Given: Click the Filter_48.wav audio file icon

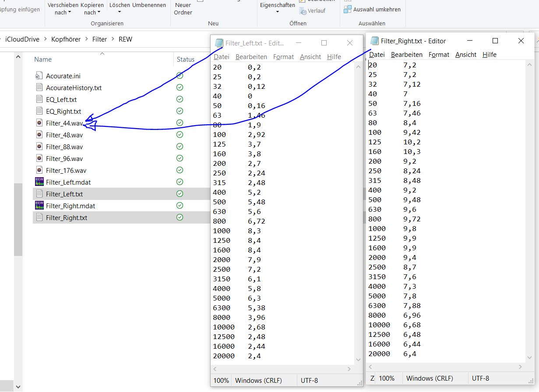Looking at the screenshot, I should [39, 135].
